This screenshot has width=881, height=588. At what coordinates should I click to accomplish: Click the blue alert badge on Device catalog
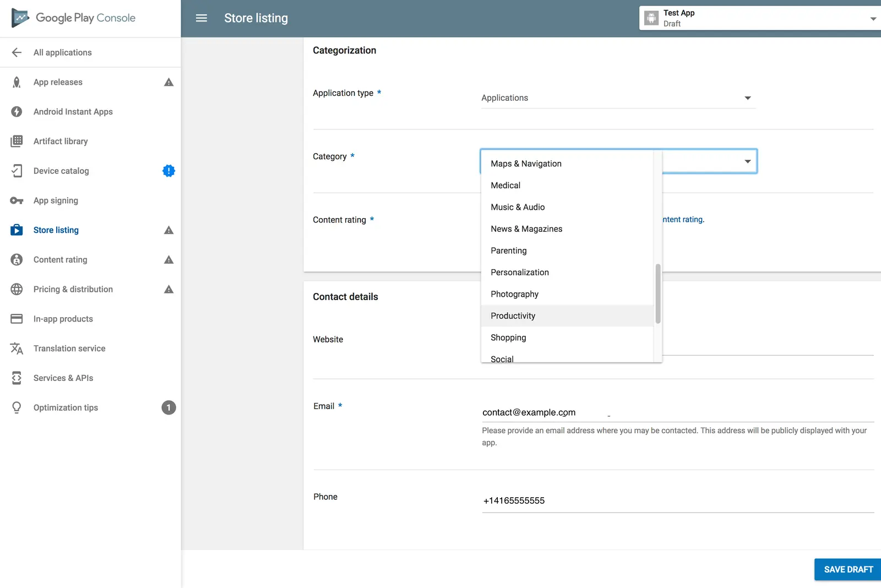click(169, 171)
